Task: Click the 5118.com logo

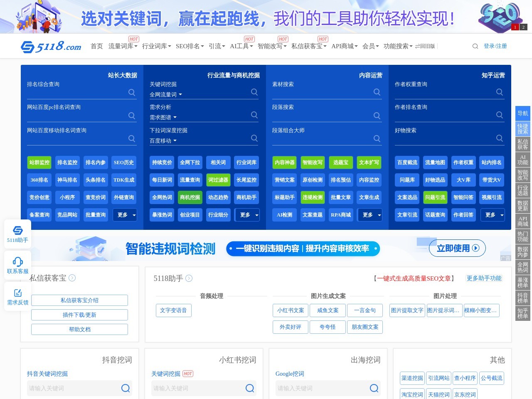Action: coord(51,46)
